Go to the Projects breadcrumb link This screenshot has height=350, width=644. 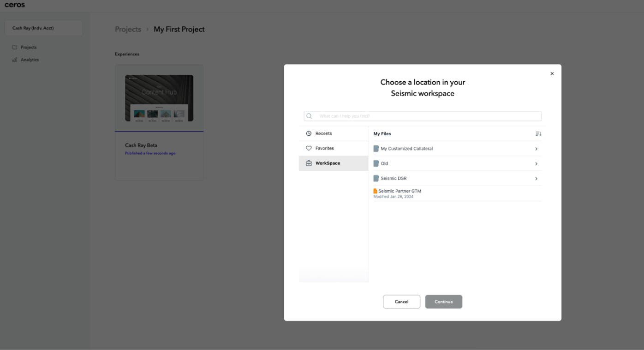click(128, 29)
